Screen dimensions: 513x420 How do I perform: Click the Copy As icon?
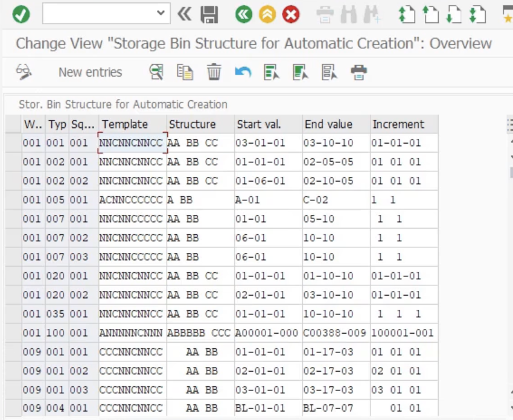point(185,72)
